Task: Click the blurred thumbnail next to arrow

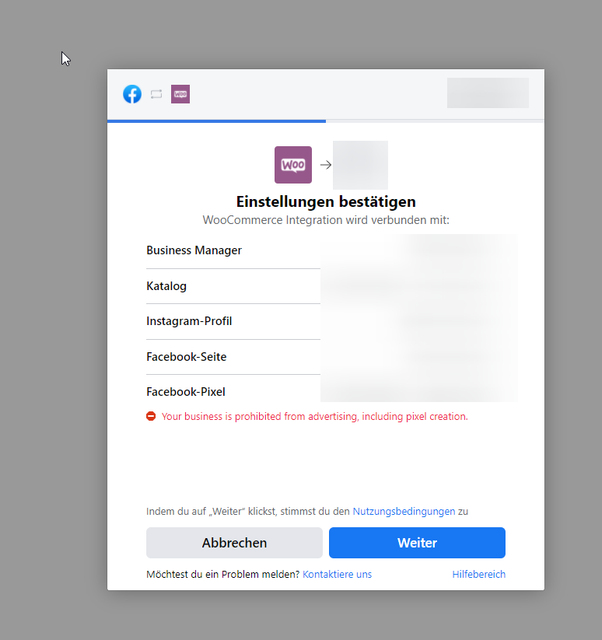Action: [x=360, y=165]
